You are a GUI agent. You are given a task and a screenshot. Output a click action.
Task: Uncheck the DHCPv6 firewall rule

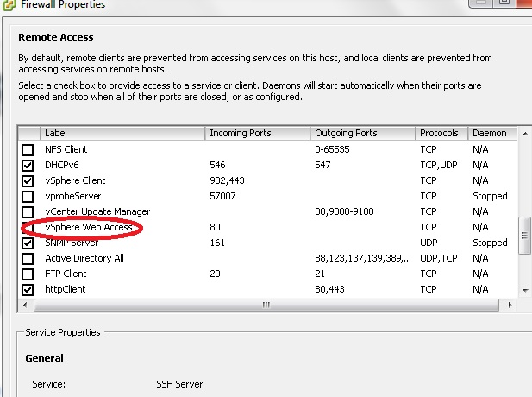pyautogui.click(x=28, y=166)
